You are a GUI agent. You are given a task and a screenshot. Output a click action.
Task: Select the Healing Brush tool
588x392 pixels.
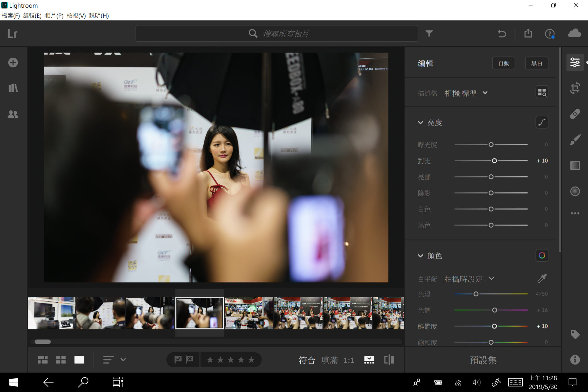point(575,114)
